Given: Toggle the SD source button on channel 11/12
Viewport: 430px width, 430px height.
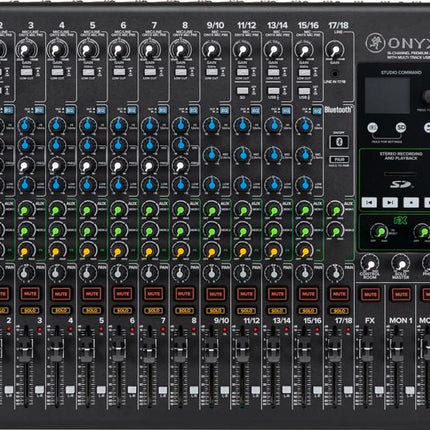Looking at the screenshot, I should [242, 91].
